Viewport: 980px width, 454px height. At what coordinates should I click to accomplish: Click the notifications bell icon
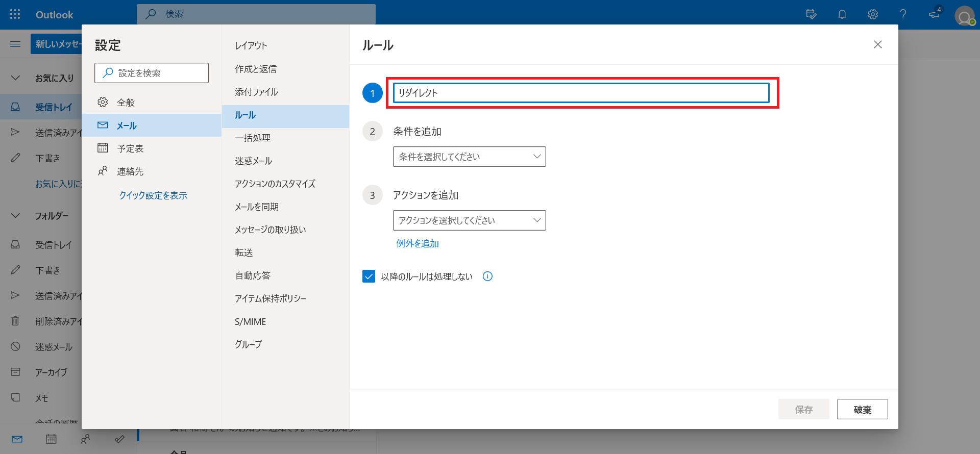(842, 14)
